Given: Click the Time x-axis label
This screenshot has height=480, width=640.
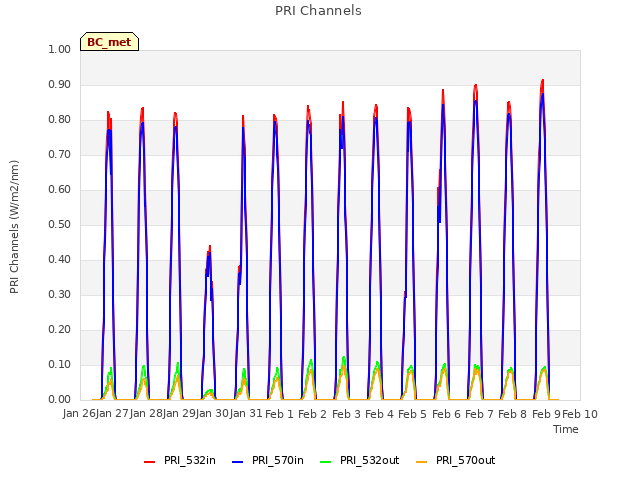Looking at the screenshot, I should point(566,429).
